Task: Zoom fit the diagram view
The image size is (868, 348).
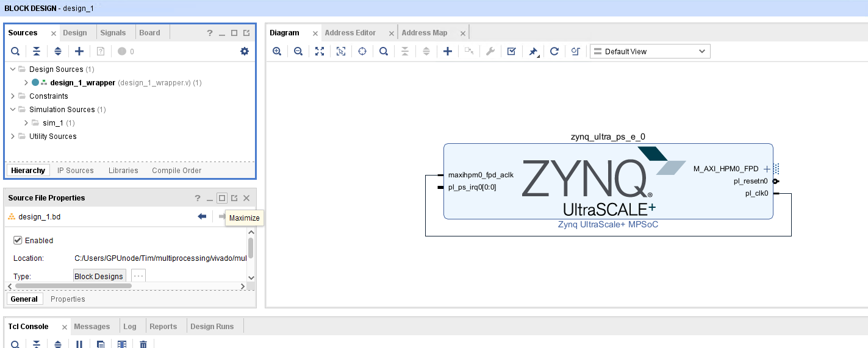Action: coord(320,51)
